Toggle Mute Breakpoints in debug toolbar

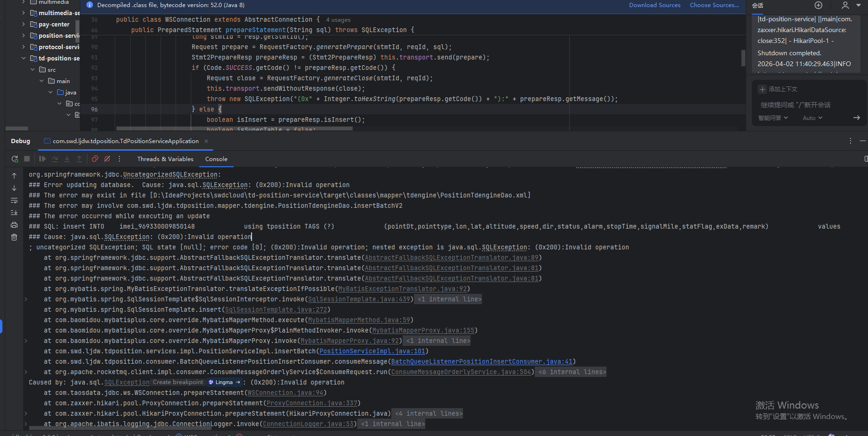coord(107,159)
